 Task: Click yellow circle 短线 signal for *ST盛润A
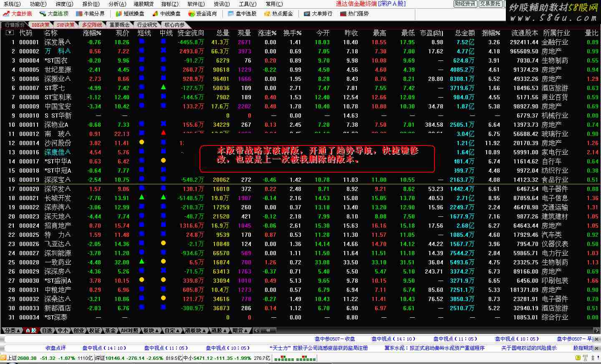[x=141, y=280]
